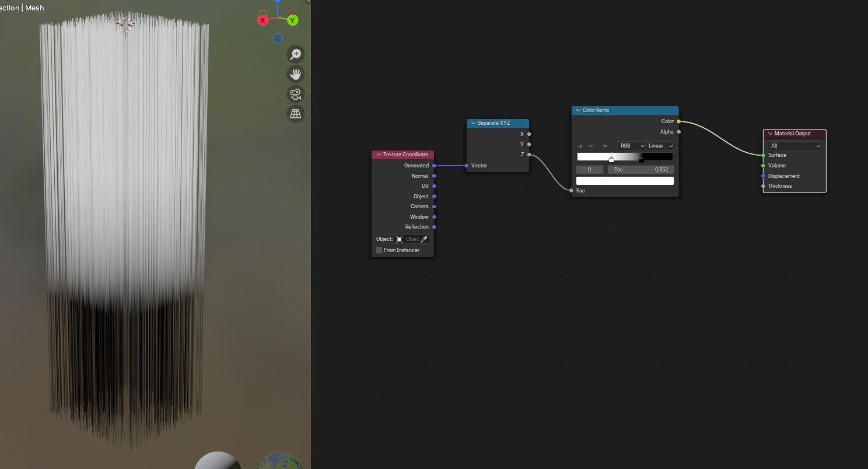
Task: Click the blue negative Z axis circle on the gizmo
Action: [278, 38]
